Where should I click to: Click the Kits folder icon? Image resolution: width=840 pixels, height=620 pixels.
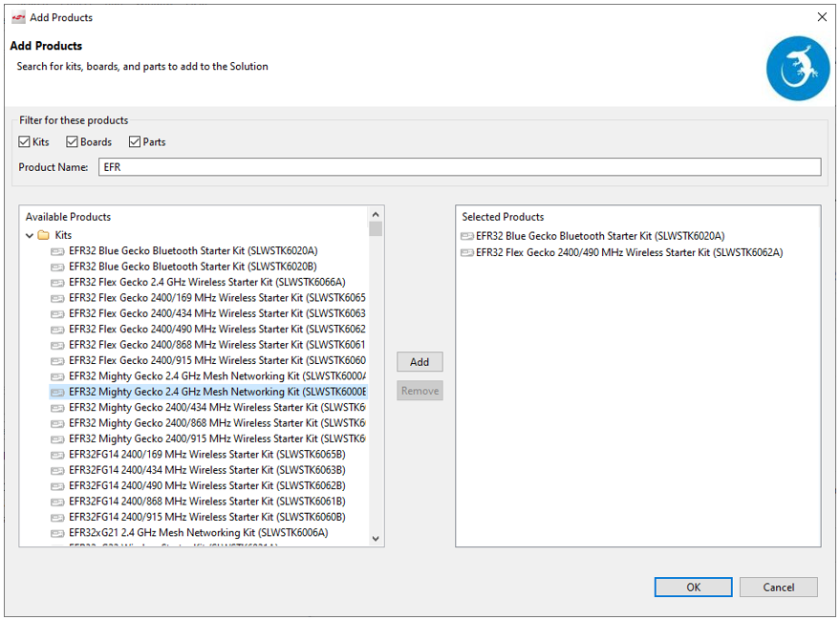(x=44, y=235)
